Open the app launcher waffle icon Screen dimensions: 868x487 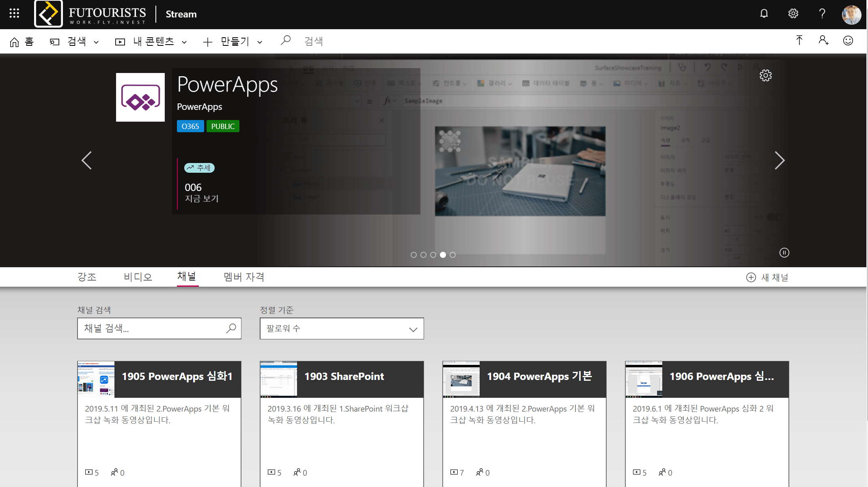point(14,14)
